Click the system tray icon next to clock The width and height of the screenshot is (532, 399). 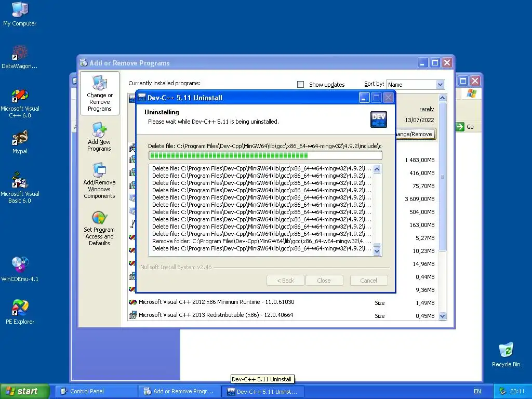click(503, 391)
